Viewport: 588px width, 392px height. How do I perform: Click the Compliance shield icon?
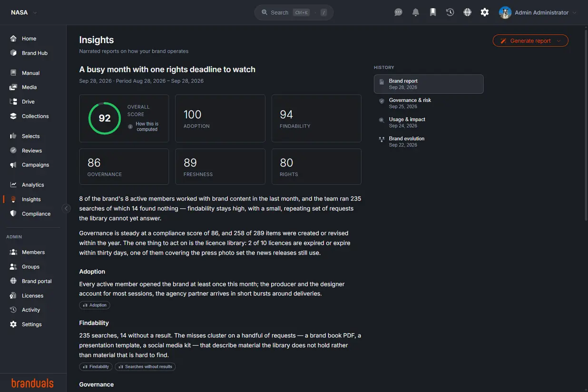13,214
